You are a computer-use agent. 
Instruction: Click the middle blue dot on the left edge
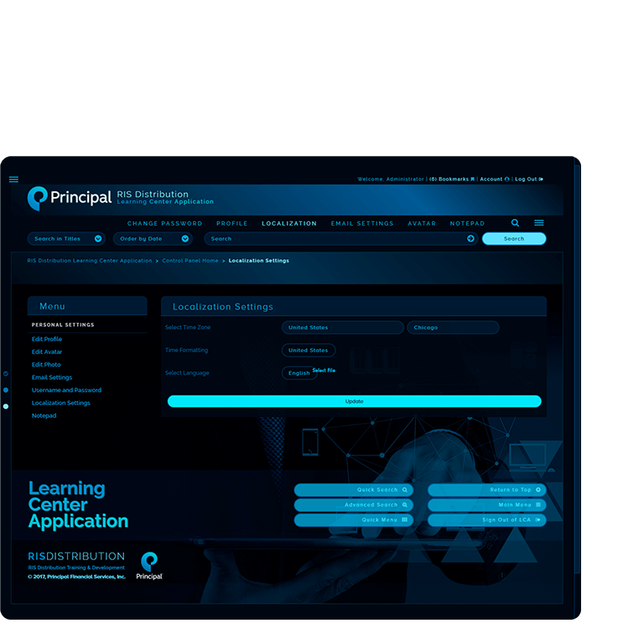click(6, 390)
